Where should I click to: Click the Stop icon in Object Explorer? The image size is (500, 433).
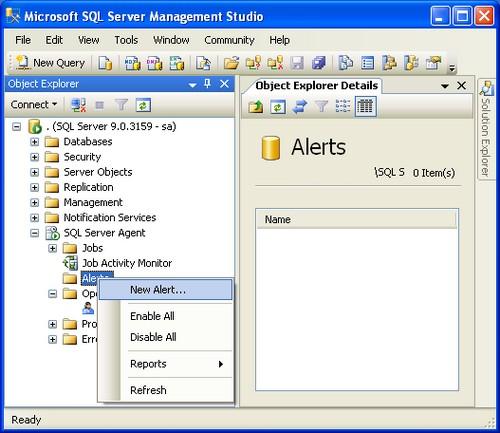pyautogui.click(x=99, y=105)
